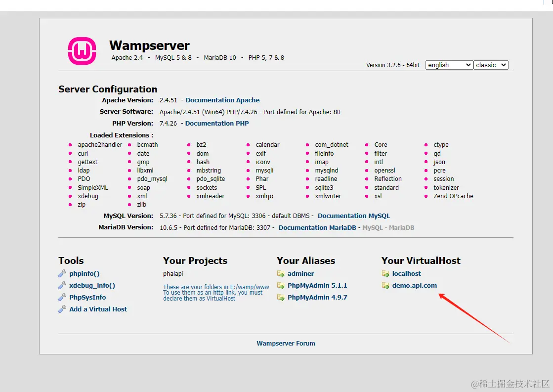
Task: Click the Wampserver title heading
Action: coord(149,45)
